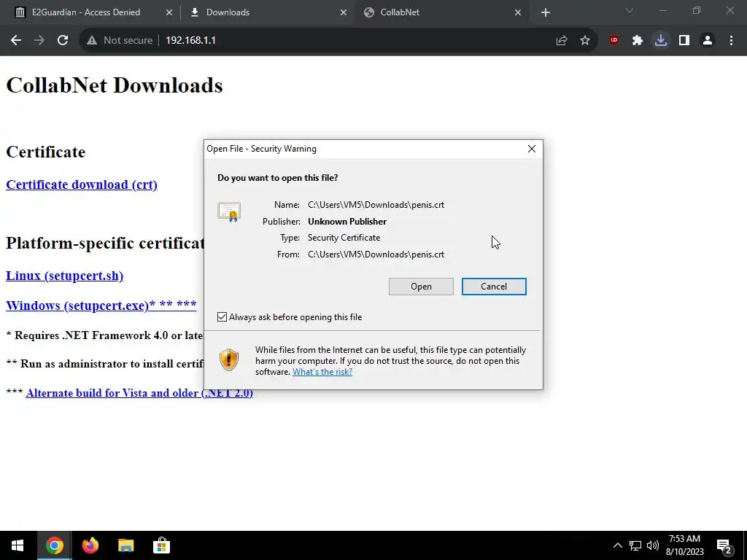Uncheck Always ask before opening this file
This screenshot has height=560, width=747.
pos(222,317)
